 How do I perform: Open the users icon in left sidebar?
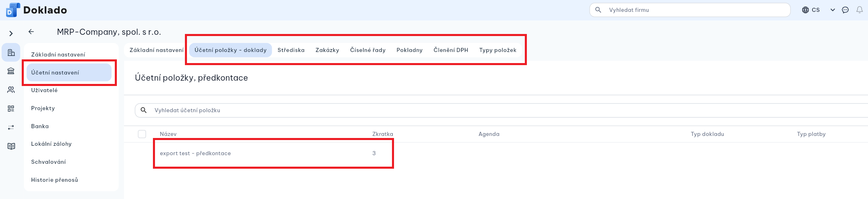coord(11,90)
